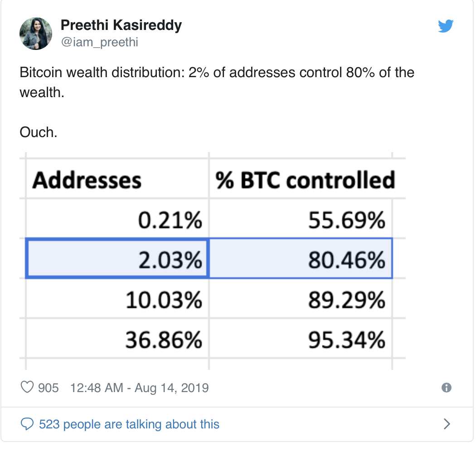
Task: Click the Preethi Kasireddy display name
Action: [121, 25]
